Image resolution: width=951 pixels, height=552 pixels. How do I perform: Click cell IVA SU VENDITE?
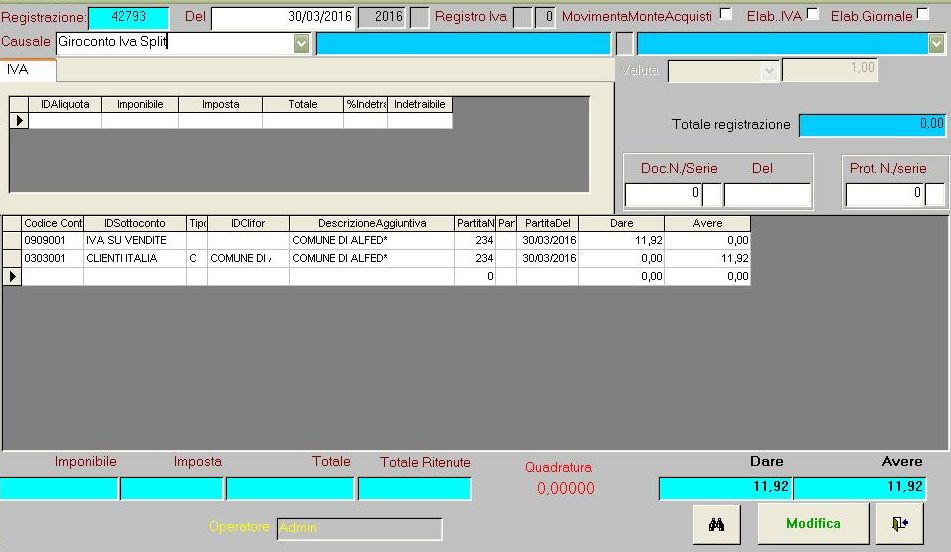(x=135, y=240)
